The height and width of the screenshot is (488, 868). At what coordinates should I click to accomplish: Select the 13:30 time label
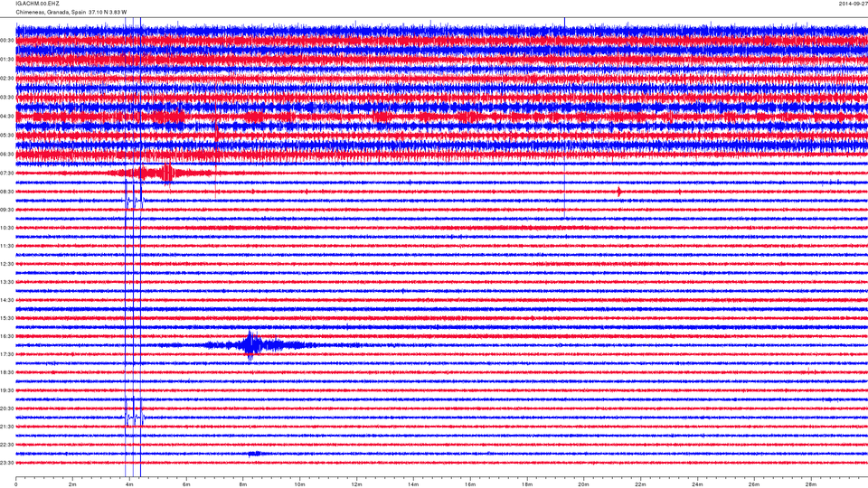pyautogui.click(x=6, y=282)
